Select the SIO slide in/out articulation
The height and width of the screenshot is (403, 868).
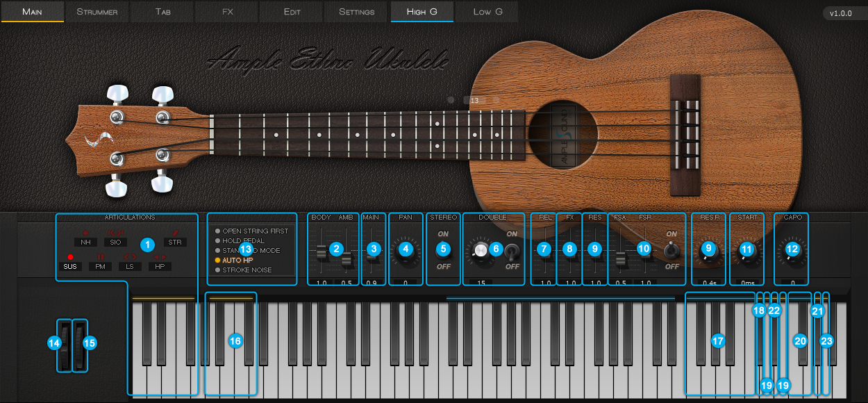pyautogui.click(x=115, y=242)
